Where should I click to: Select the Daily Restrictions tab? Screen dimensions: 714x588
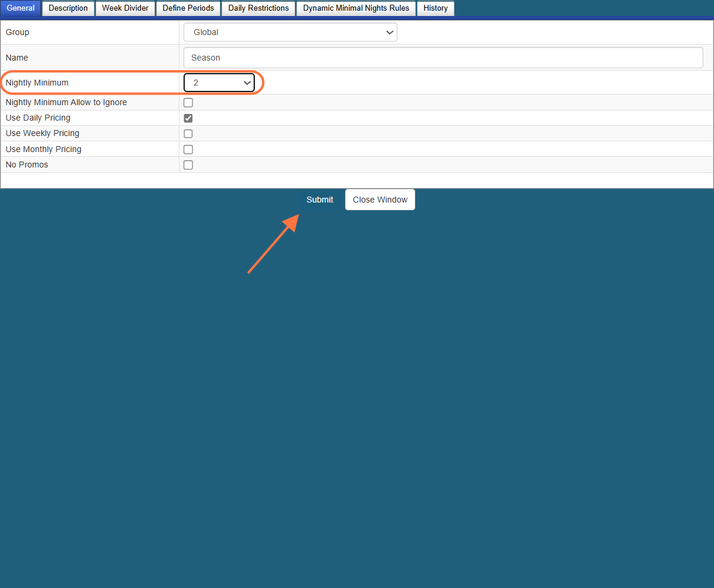click(x=258, y=8)
